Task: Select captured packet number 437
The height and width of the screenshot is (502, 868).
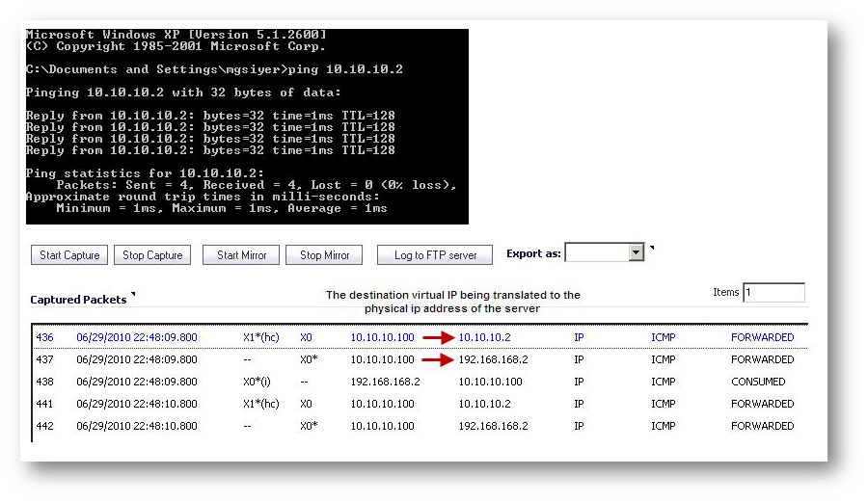Action: pos(45,359)
